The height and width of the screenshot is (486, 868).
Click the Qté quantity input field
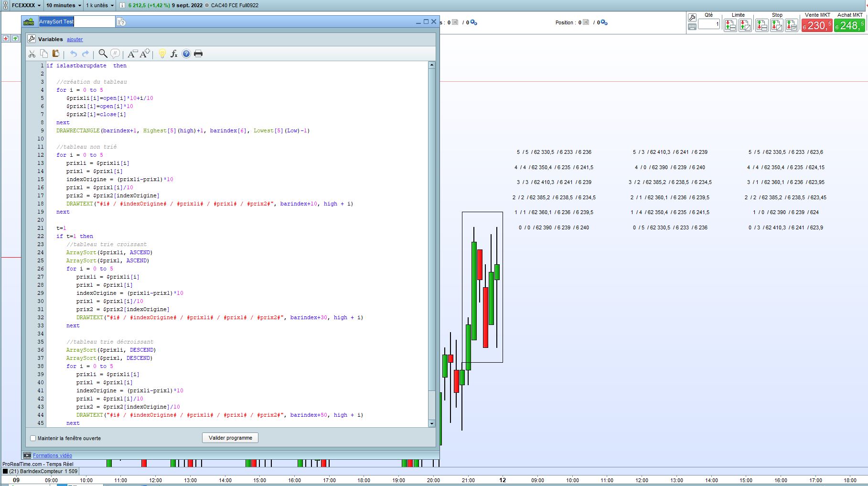pos(709,24)
